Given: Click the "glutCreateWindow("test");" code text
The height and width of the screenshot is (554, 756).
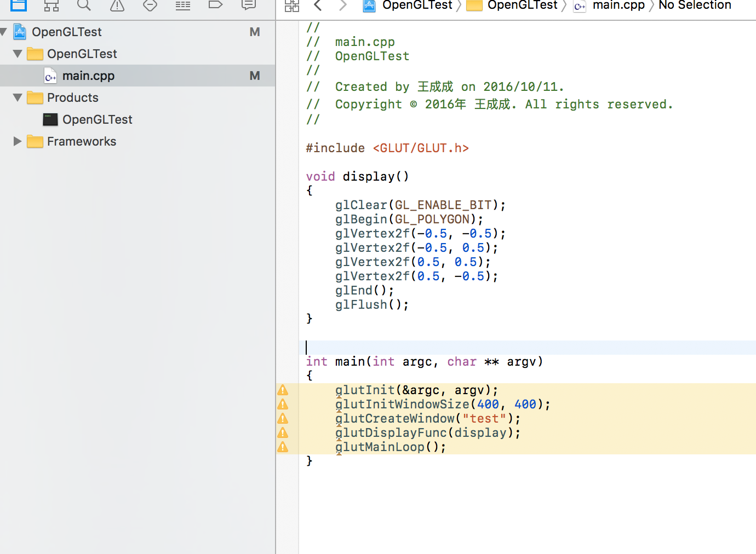Looking at the screenshot, I should (x=428, y=418).
